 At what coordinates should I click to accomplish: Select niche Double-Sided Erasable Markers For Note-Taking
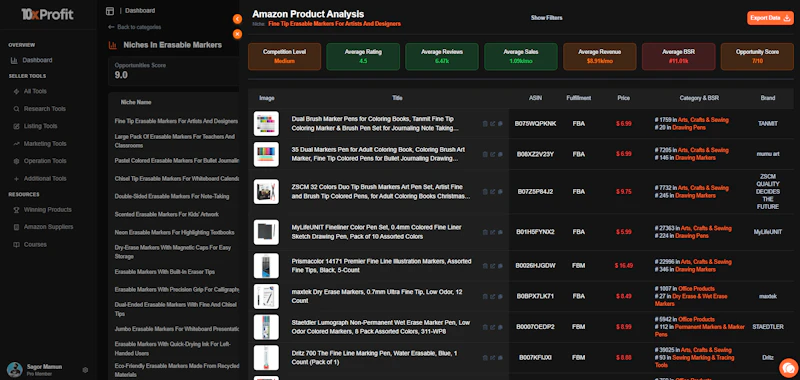tap(172, 196)
